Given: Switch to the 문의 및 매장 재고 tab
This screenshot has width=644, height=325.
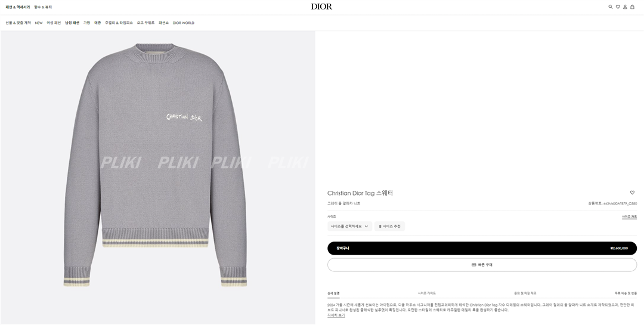Looking at the screenshot, I should click(x=525, y=293).
